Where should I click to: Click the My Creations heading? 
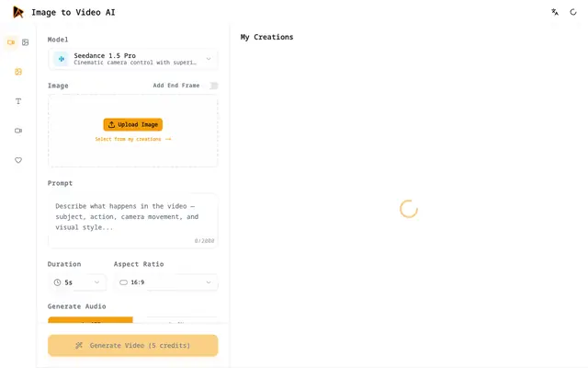[266, 37]
